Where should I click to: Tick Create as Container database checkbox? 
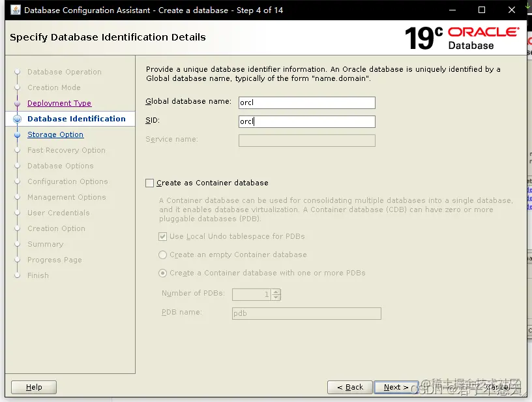coord(150,183)
